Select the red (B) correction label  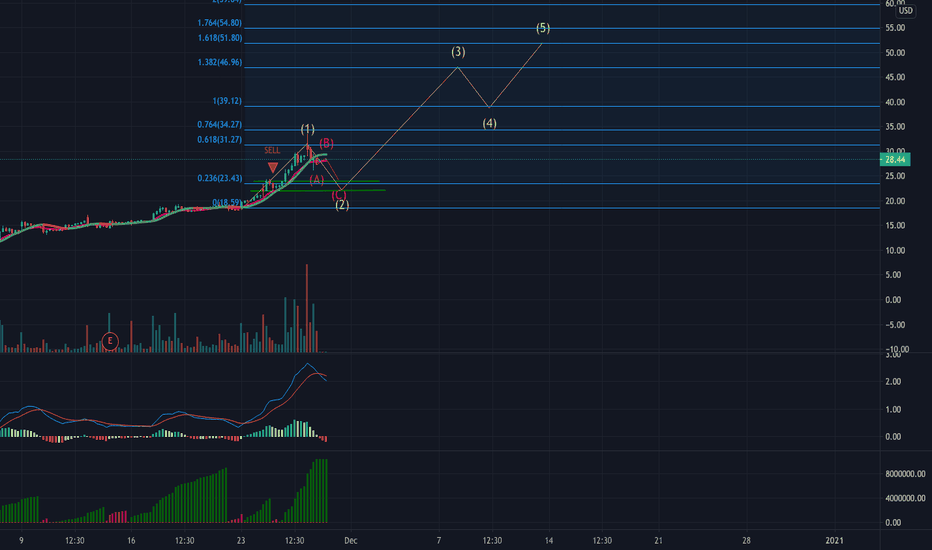[x=326, y=143]
